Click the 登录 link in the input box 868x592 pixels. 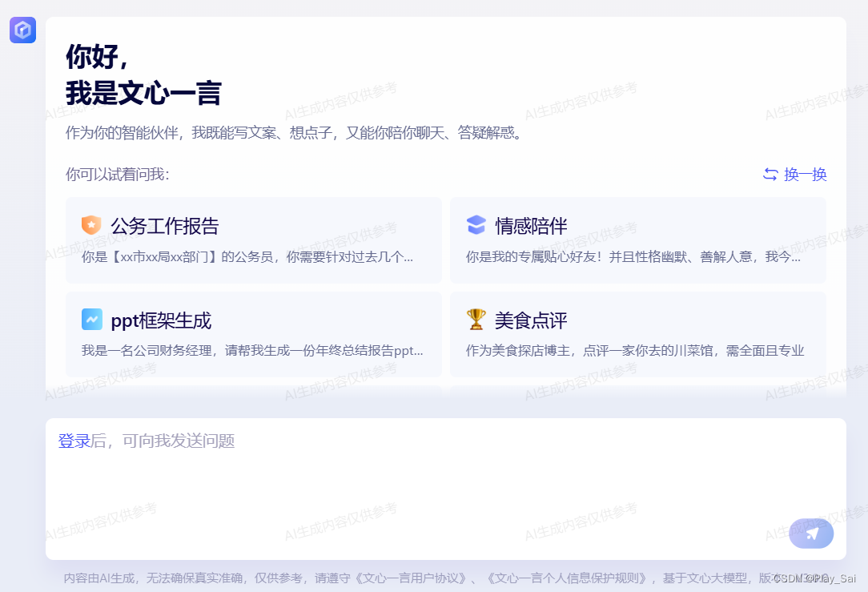coord(74,441)
